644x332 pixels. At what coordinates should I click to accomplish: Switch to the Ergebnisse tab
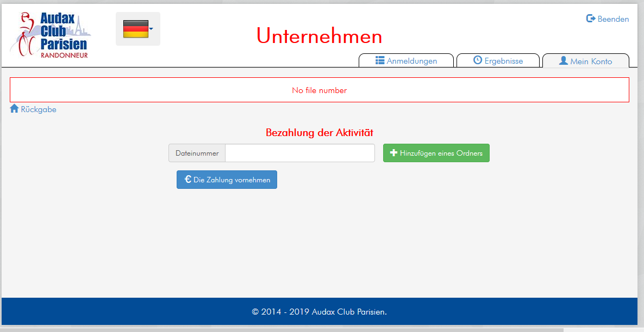503,61
